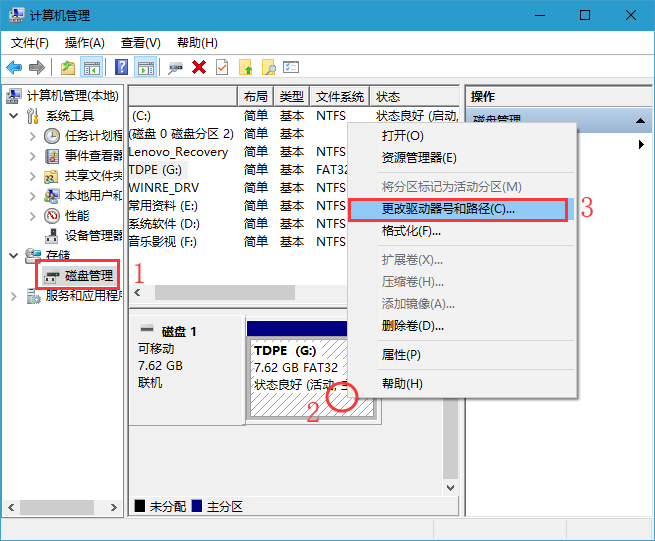Click the folder with magnifier toolbar icon
Screen dimensions: 655x541
tap(268, 67)
